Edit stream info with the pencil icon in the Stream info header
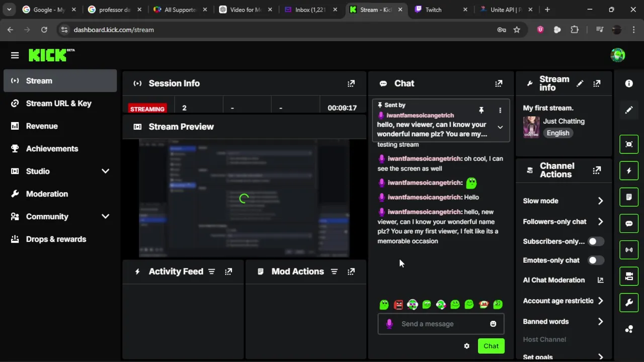Image resolution: width=644 pixels, height=362 pixels. click(x=580, y=83)
